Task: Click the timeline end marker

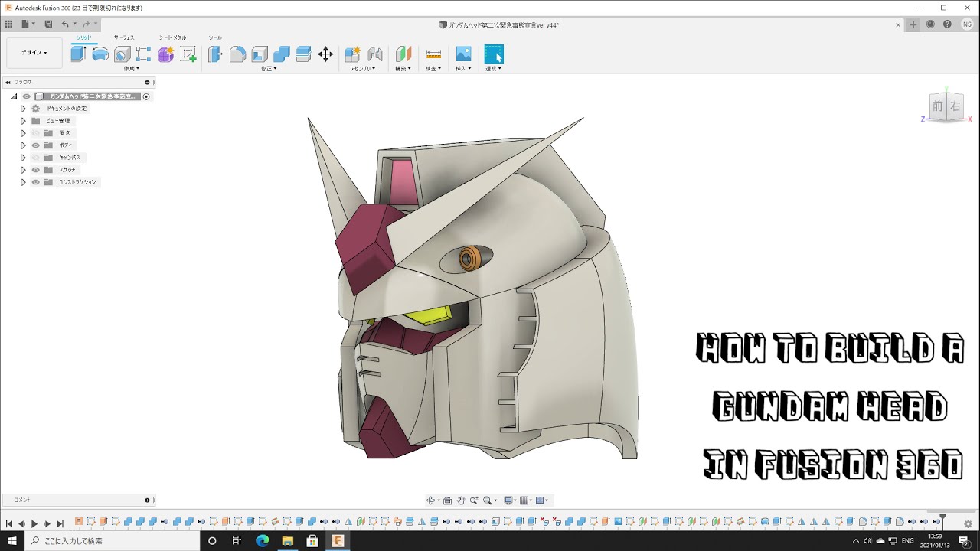Action: point(943,520)
